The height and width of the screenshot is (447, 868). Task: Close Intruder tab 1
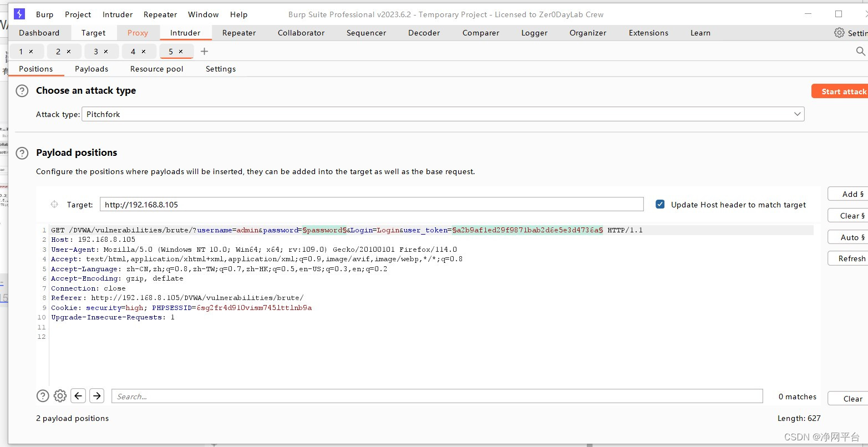(x=31, y=52)
